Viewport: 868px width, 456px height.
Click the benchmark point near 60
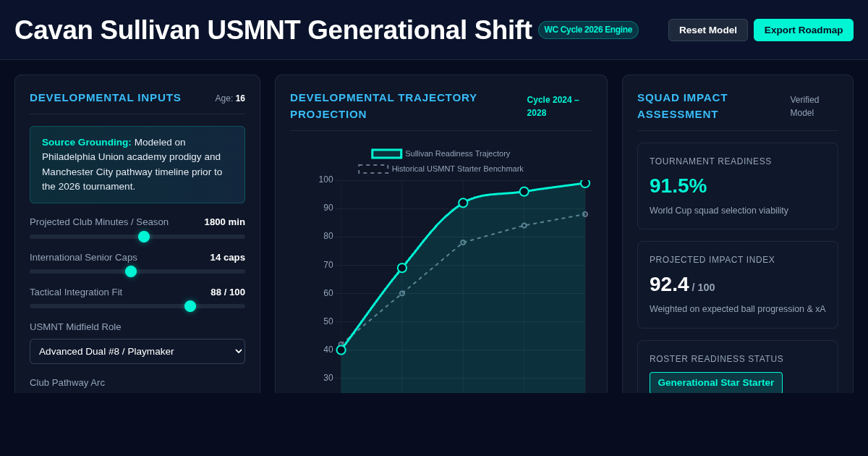point(402,293)
